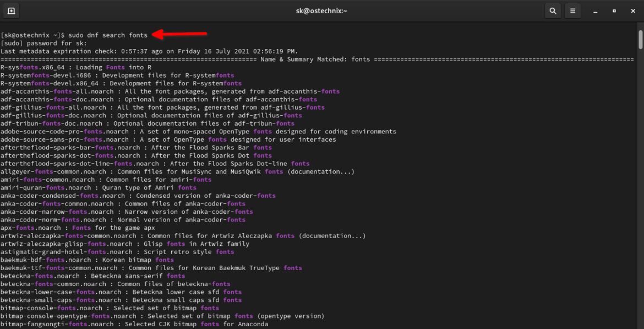Open the hamburger menu
The image size is (644, 329).
tap(571, 10)
